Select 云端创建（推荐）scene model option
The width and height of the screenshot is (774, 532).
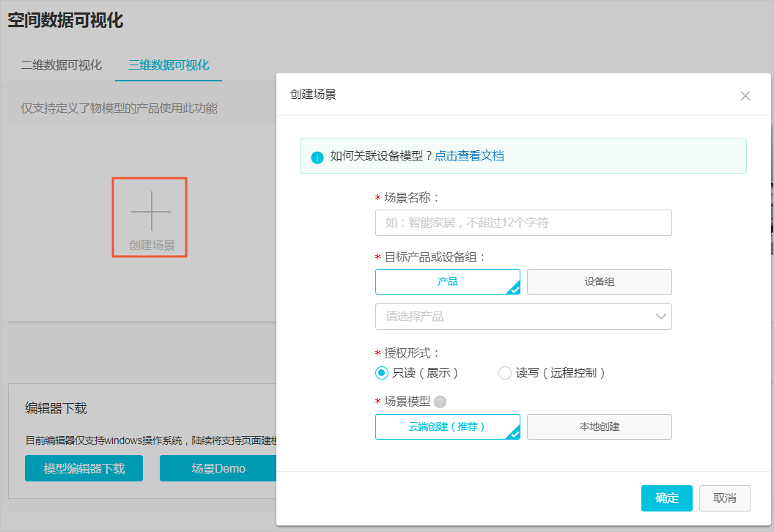(x=447, y=426)
